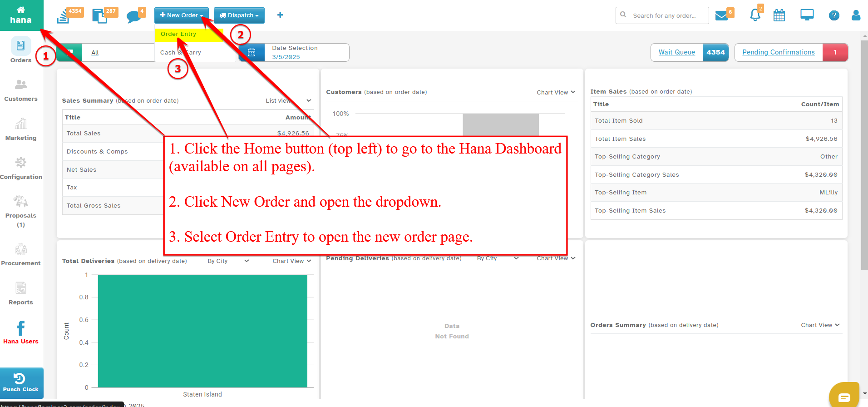The image size is (868, 407).
Task: Click the Total Sales row
Action: [187, 134]
